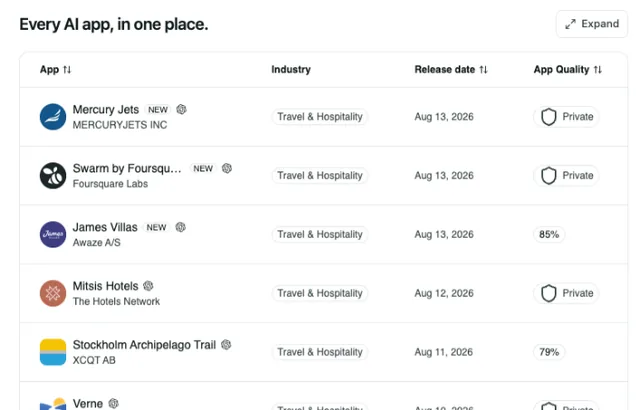640x410 pixels.
Task: Open the Verne app name
Action: tap(88, 403)
